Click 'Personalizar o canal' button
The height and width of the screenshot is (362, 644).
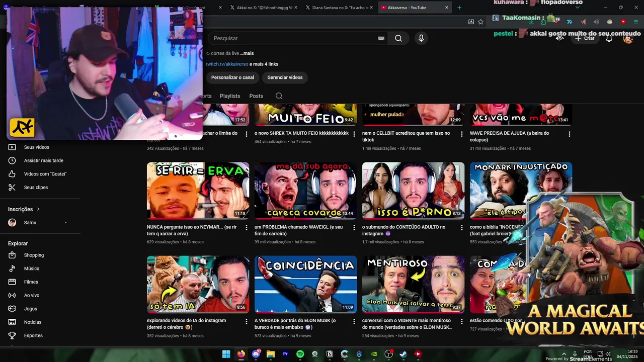point(232,77)
